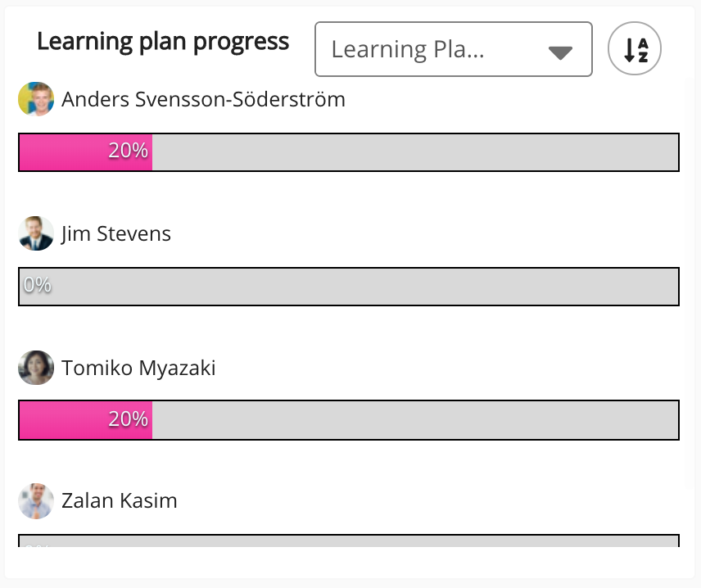Click the 0% label in Jim Stevens's bar
701x588 pixels.
pyautogui.click(x=38, y=286)
